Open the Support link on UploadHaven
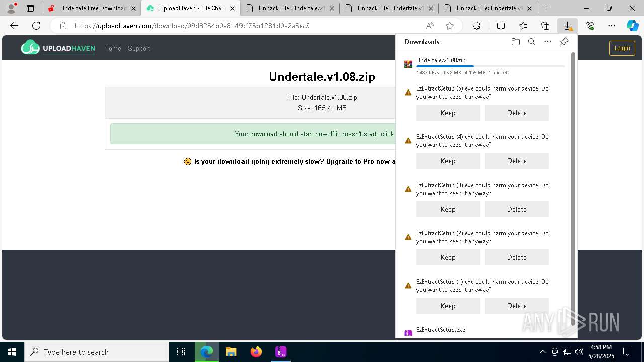Image resolution: width=644 pixels, height=362 pixels. tap(139, 48)
